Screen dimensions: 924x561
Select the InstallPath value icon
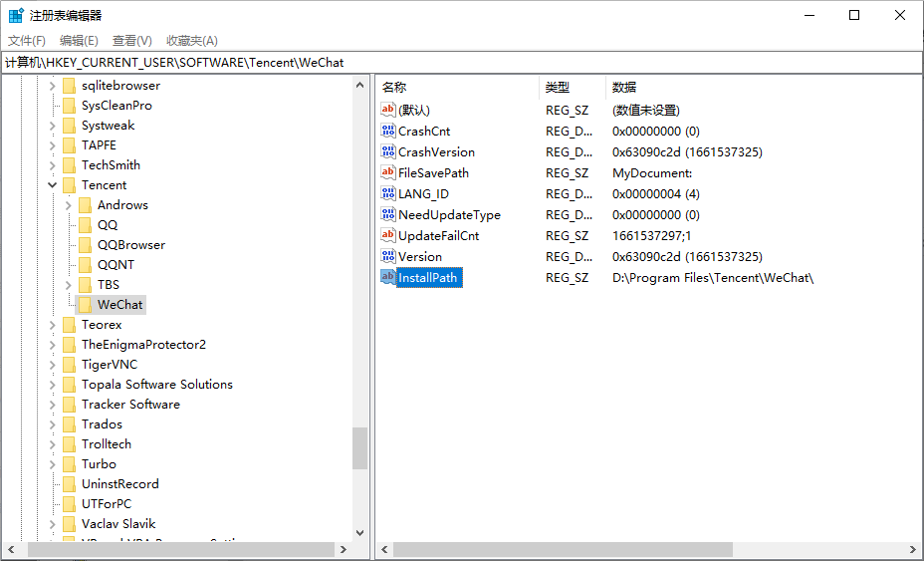coord(388,278)
